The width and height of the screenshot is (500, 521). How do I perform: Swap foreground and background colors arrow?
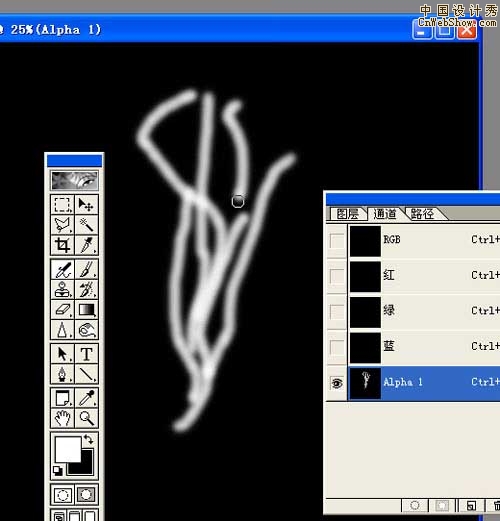[89, 439]
